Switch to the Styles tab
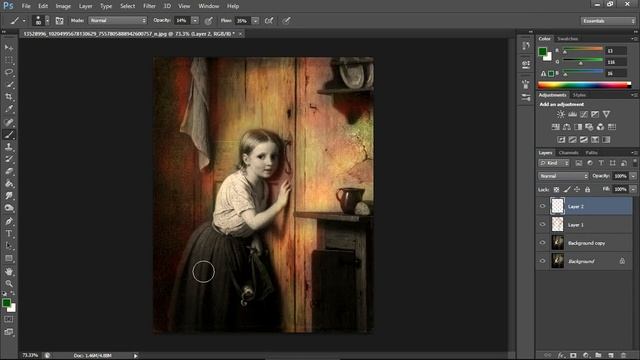Image resolution: width=640 pixels, height=360 pixels. click(x=579, y=95)
